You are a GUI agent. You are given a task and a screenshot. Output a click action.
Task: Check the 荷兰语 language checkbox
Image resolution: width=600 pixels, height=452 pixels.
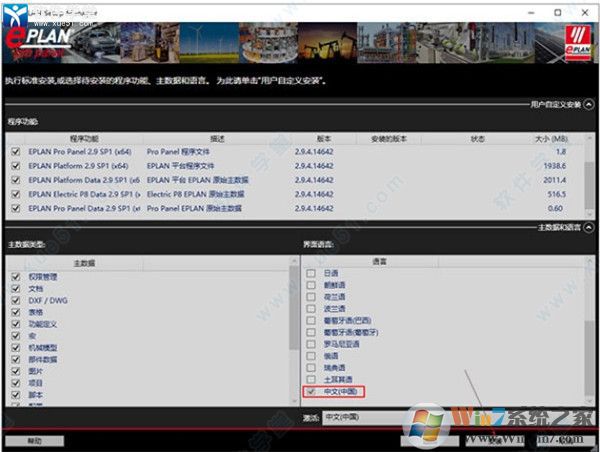(311, 297)
